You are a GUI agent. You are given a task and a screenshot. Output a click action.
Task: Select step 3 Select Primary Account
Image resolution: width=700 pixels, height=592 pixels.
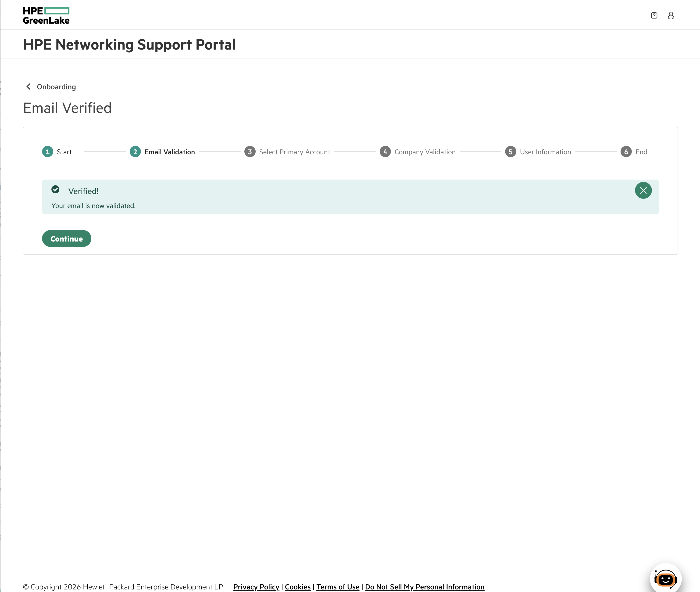pos(287,152)
